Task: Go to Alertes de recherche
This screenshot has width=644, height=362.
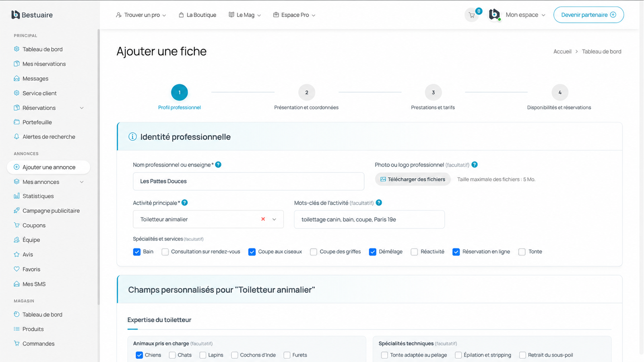Action: pyautogui.click(x=49, y=137)
